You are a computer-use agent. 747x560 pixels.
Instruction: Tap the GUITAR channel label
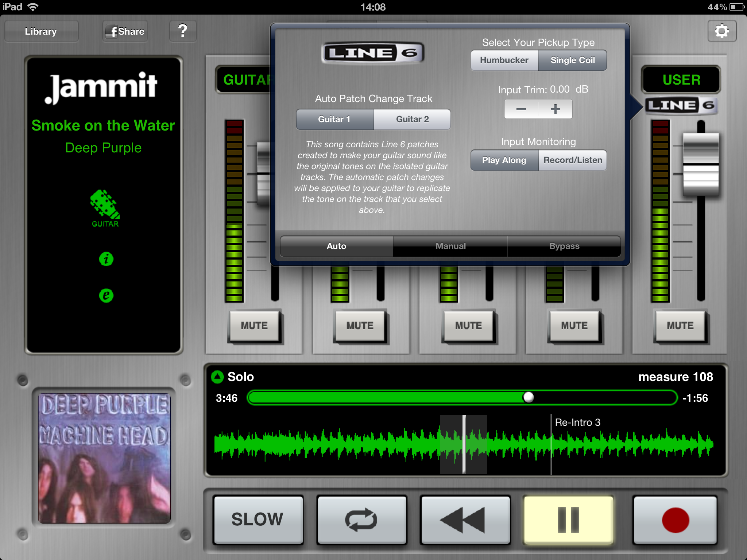click(x=247, y=79)
